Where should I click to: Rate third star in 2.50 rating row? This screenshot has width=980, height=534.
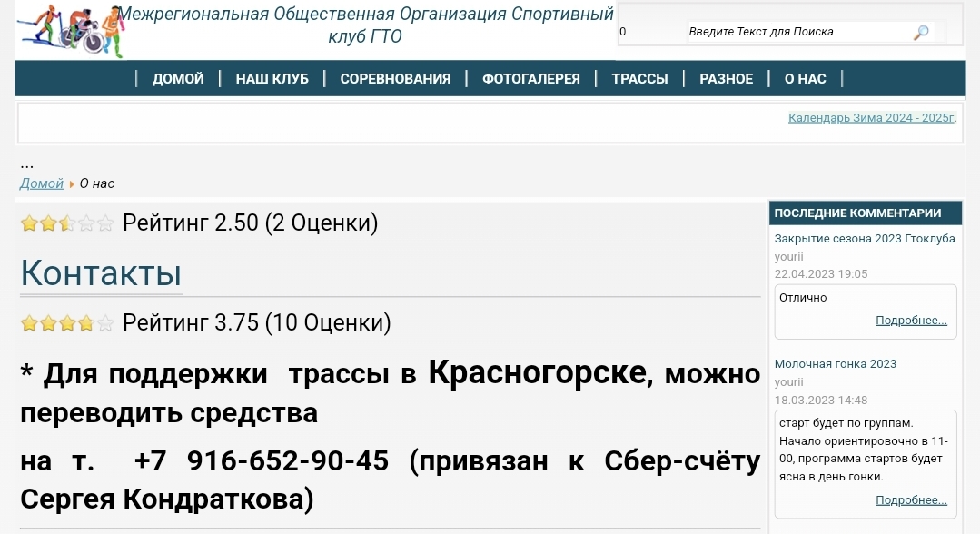pyautogui.click(x=67, y=223)
